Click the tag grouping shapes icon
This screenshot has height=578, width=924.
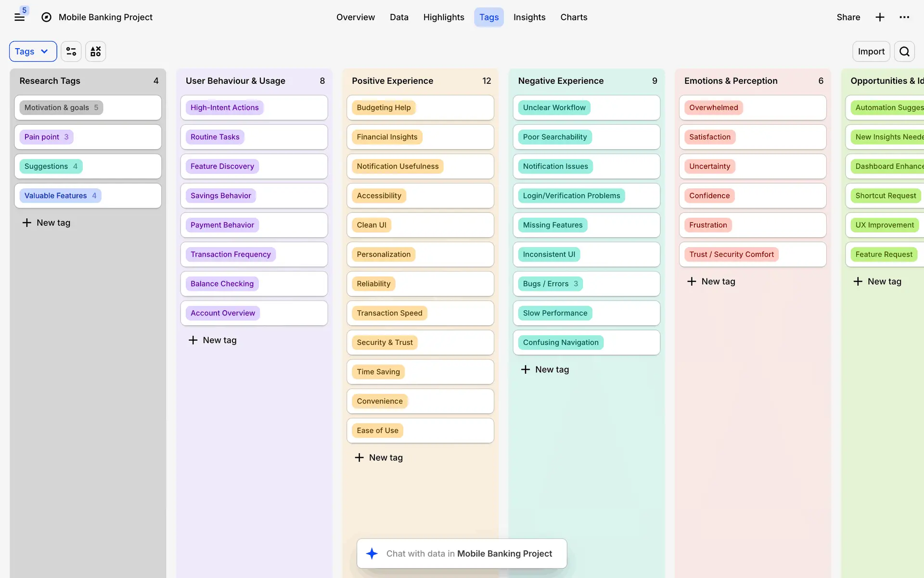click(95, 52)
